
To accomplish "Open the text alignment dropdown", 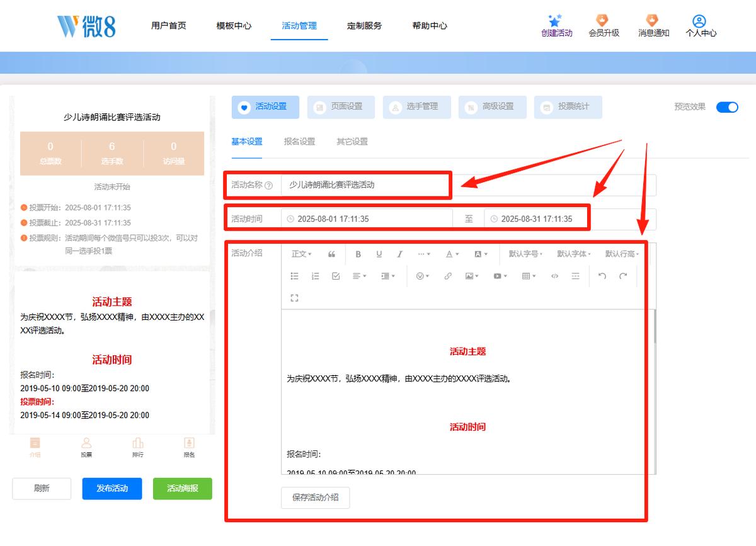I will click(359, 276).
